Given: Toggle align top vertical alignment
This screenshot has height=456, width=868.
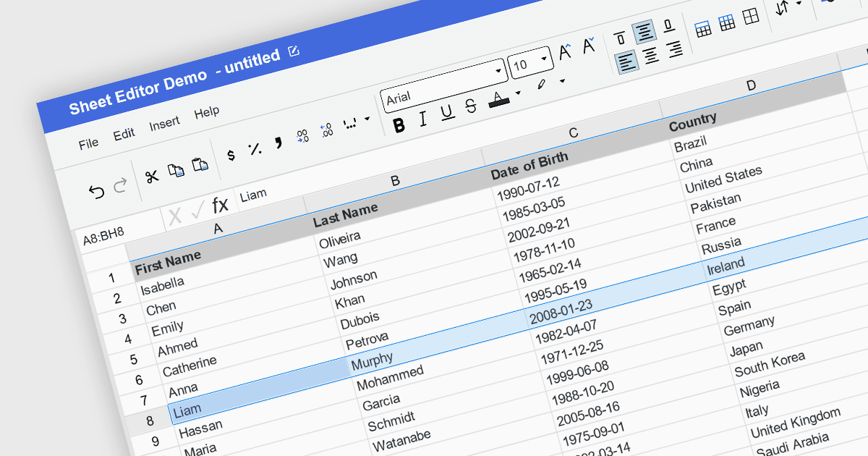Looking at the screenshot, I should coord(620,38).
